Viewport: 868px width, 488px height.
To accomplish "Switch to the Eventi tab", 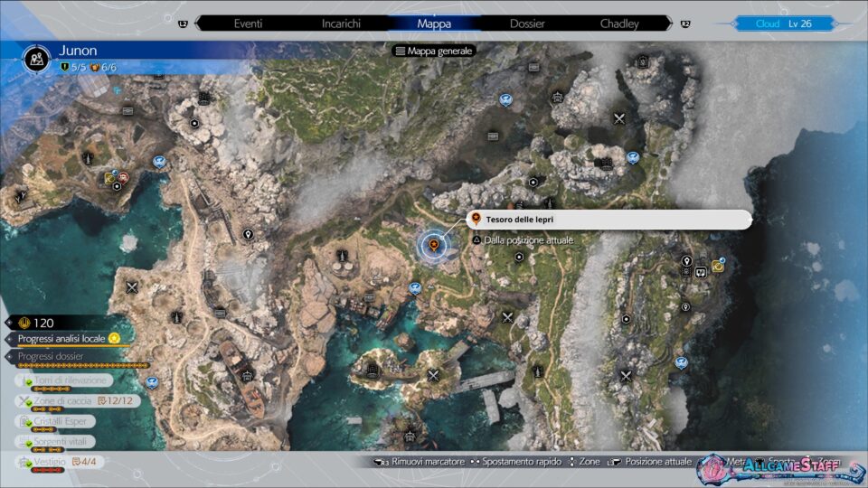I will click(248, 23).
